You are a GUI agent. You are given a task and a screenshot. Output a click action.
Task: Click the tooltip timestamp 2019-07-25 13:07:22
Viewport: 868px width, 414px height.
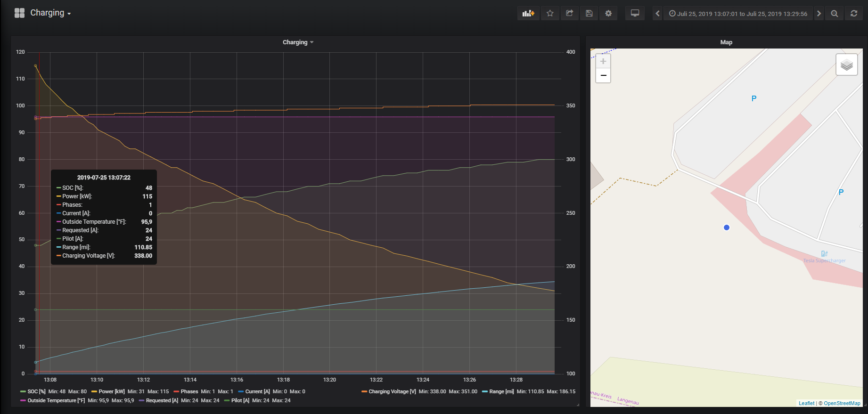pyautogui.click(x=104, y=178)
